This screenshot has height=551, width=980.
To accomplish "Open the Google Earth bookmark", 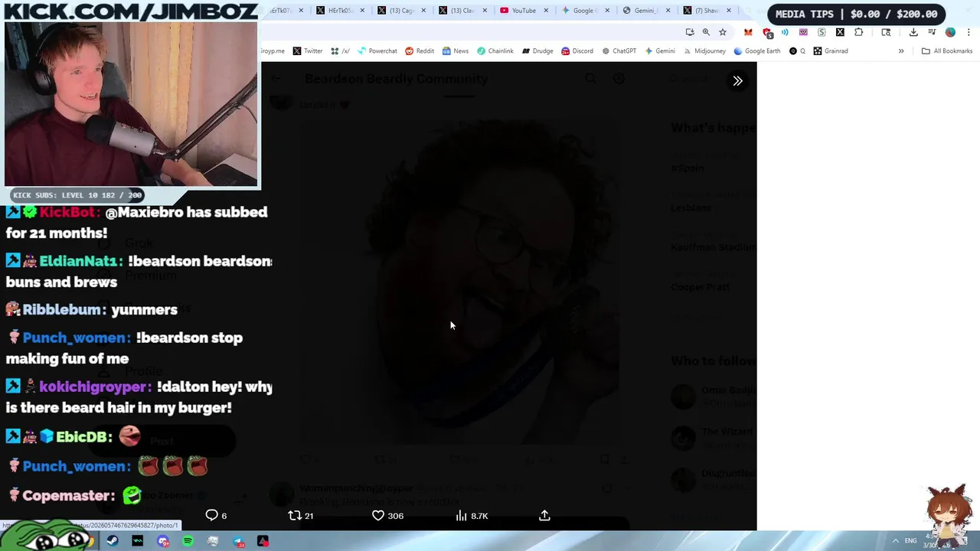I will tap(757, 51).
